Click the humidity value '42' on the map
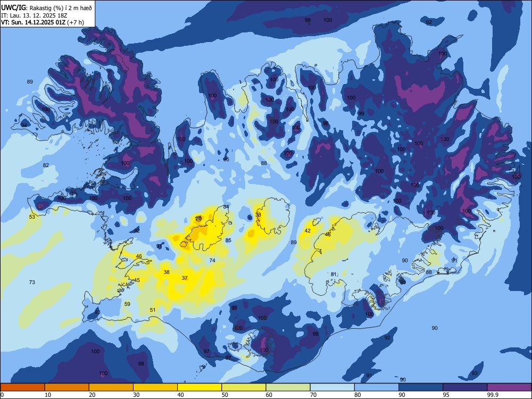 307,231
